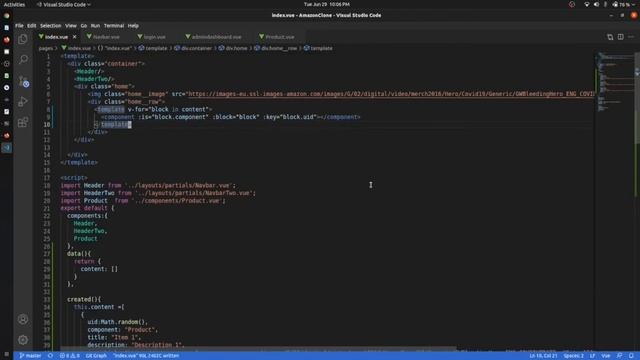Open the Run and Debug view
The image size is (640, 360).
pos(23,101)
